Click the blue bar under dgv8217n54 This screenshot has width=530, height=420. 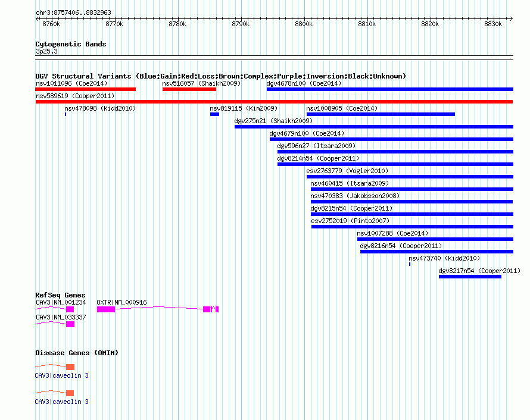pos(470,277)
